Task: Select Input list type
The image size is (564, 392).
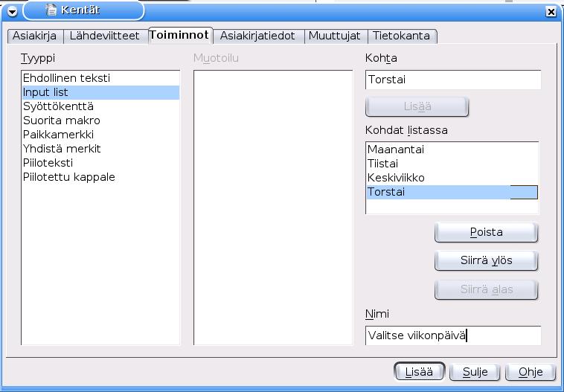Action: 100,92
